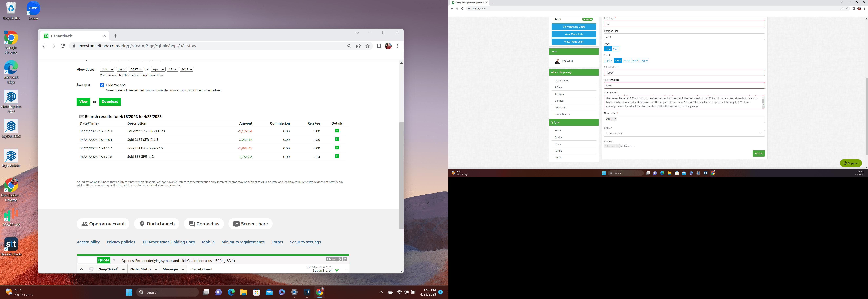Click the help question mark icon

pyautogui.click(x=345, y=259)
